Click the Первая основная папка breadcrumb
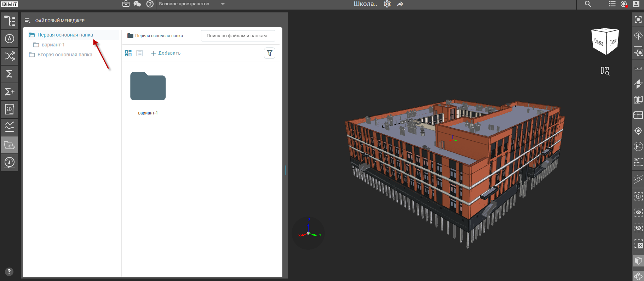The height and width of the screenshot is (281, 644). point(155,36)
